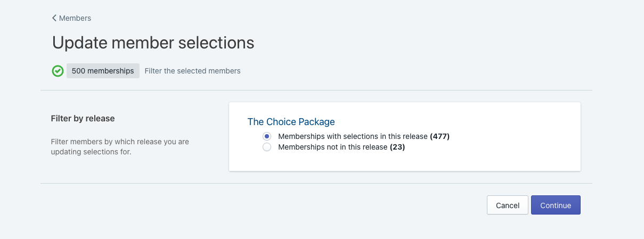
Task: Click the 'Filter by release' section heading
Action: pyautogui.click(x=83, y=118)
